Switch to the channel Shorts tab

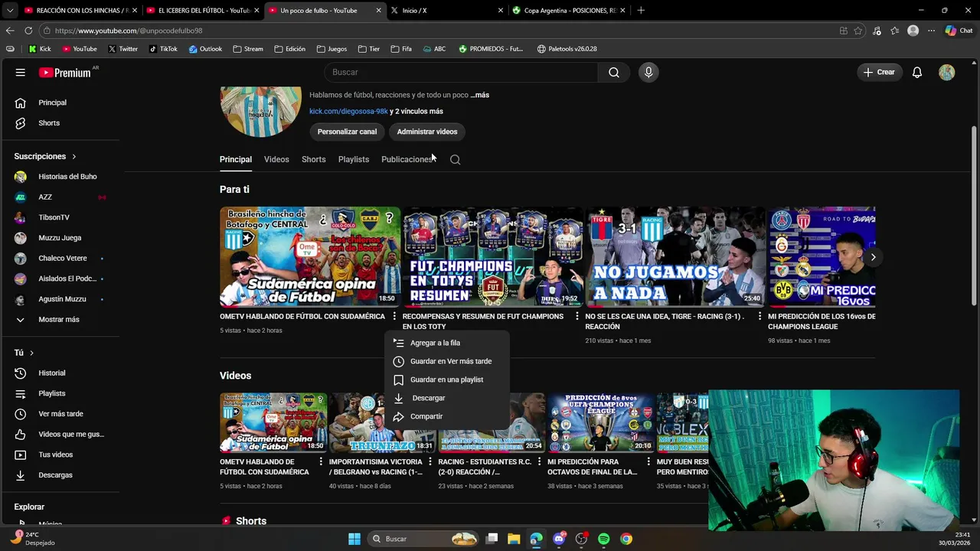(x=313, y=159)
